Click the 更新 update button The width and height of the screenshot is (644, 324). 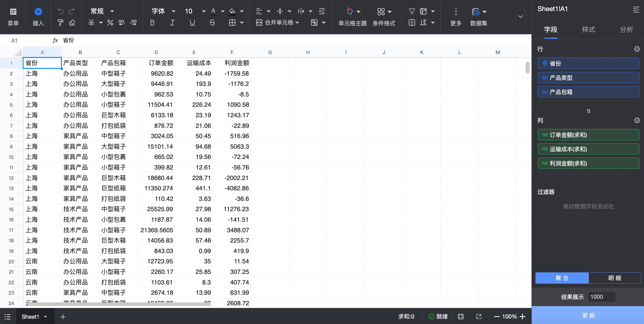pyautogui.click(x=588, y=315)
